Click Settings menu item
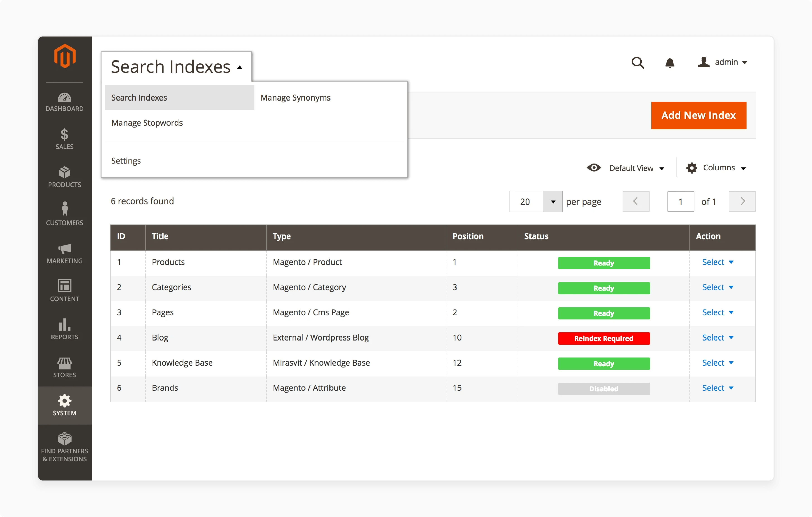This screenshot has height=517, width=812. [126, 160]
